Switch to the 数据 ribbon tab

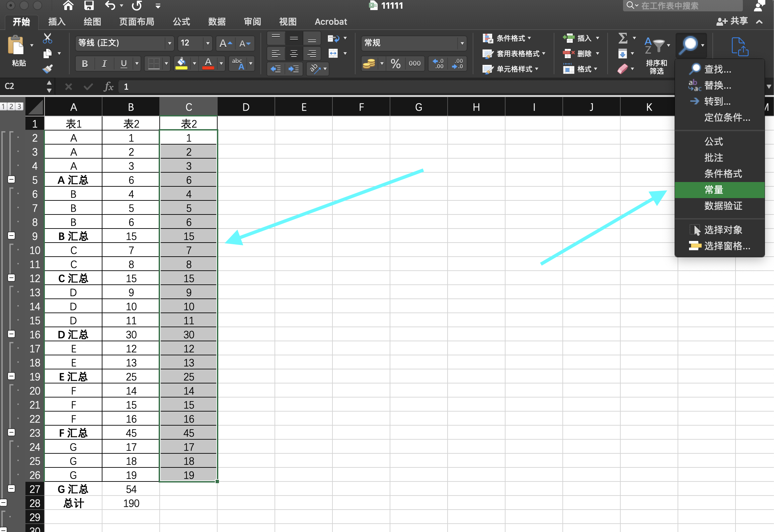click(x=216, y=21)
